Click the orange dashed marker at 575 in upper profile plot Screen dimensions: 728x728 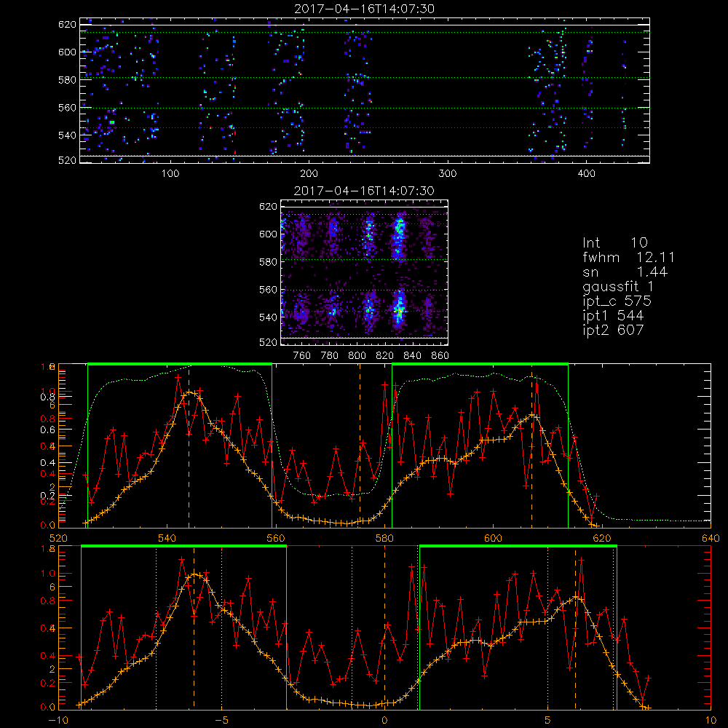point(360,446)
